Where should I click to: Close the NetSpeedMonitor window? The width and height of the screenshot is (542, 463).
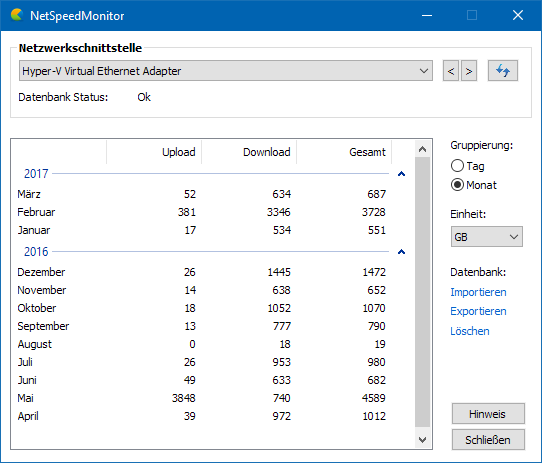click(517, 15)
